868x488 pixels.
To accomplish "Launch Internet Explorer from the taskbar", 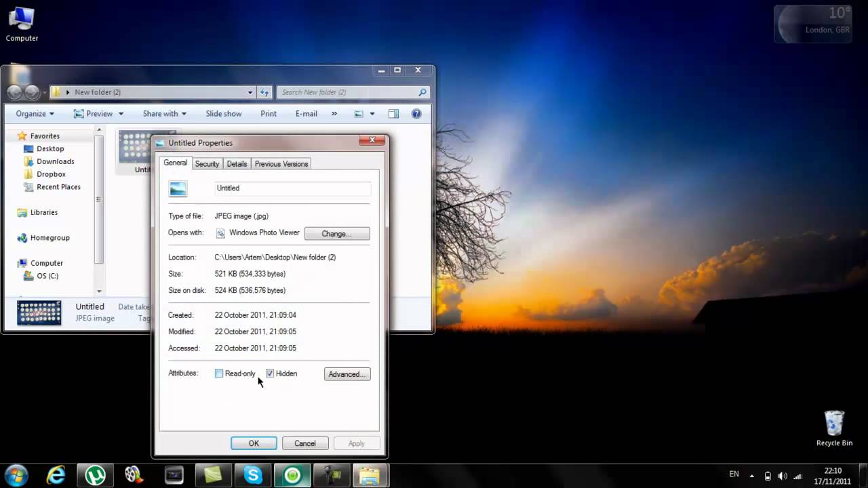I will coord(56,475).
